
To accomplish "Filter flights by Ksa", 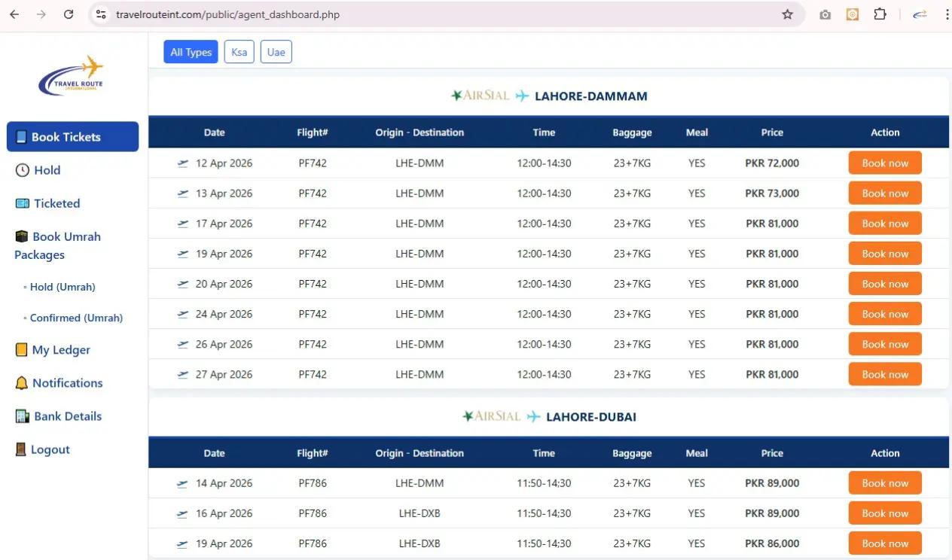I will tap(239, 52).
